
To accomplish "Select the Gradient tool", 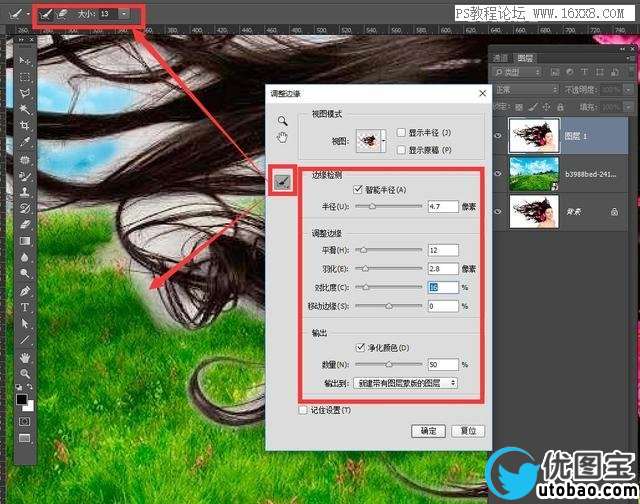I will coord(24,241).
